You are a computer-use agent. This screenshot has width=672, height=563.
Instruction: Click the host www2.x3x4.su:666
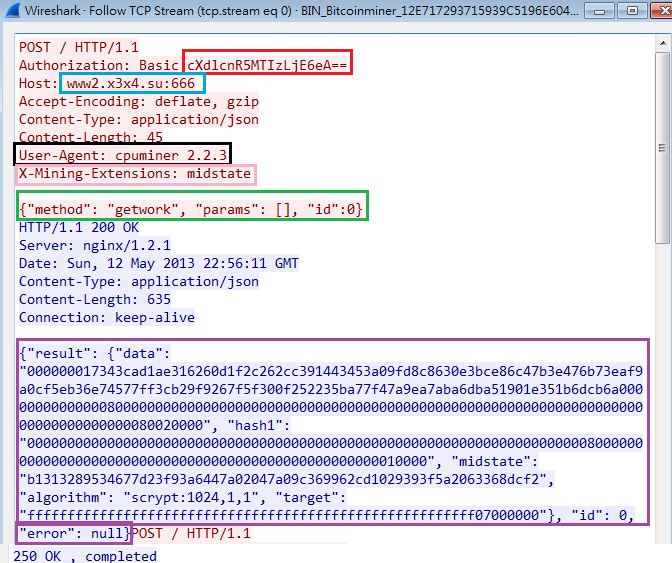pos(131,83)
